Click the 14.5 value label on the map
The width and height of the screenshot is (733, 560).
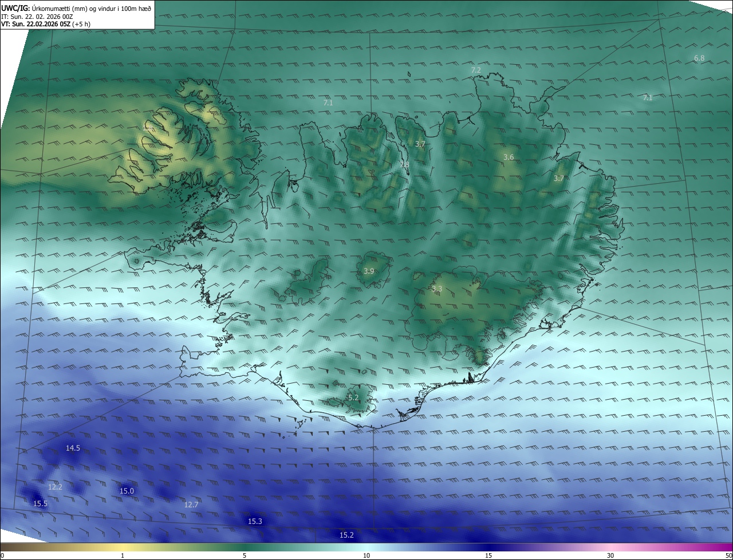[x=73, y=448]
